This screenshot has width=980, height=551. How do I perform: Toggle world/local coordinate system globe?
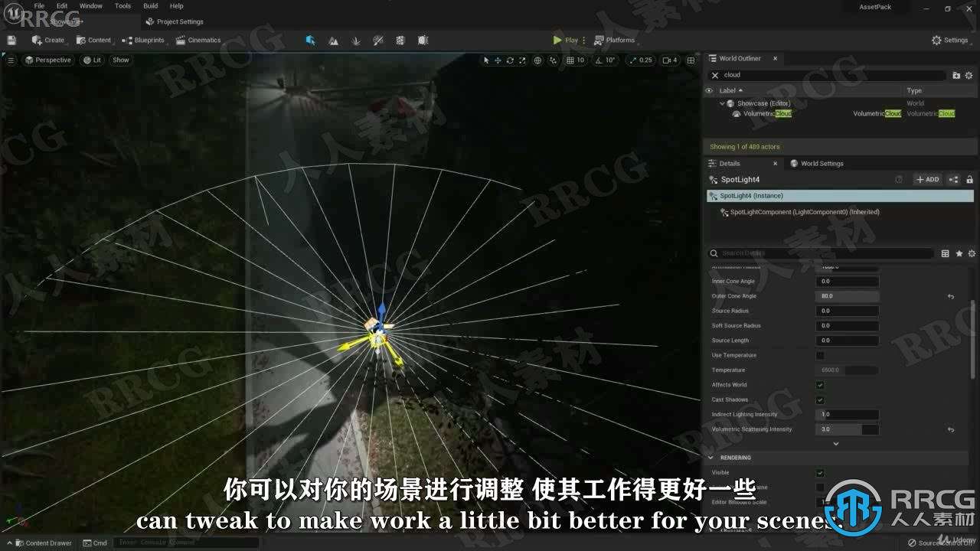coord(537,60)
